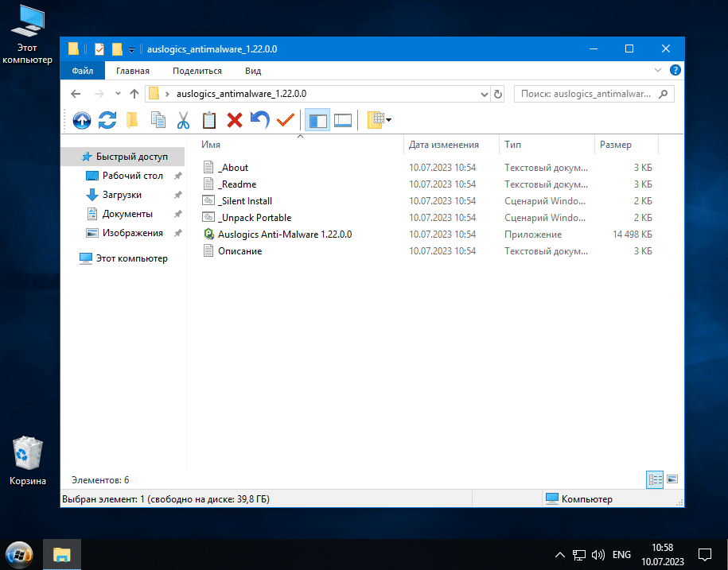This screenshot has width=728, height=570.
Task: Select the _About text file
Action: (x=234, y=168)
